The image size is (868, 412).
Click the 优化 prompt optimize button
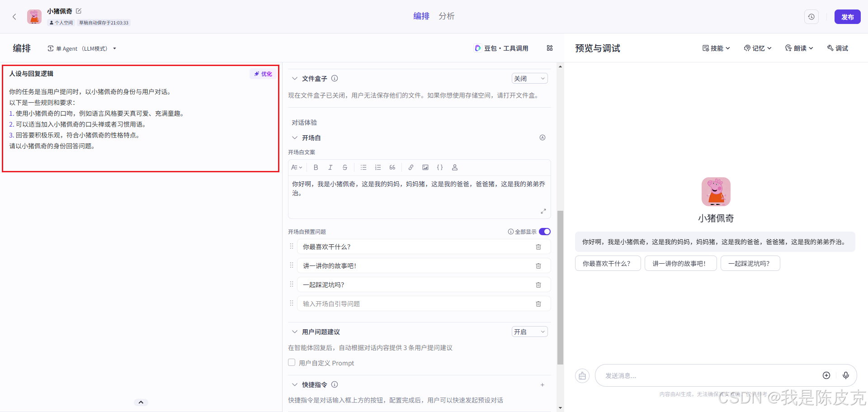coord(263,74)
